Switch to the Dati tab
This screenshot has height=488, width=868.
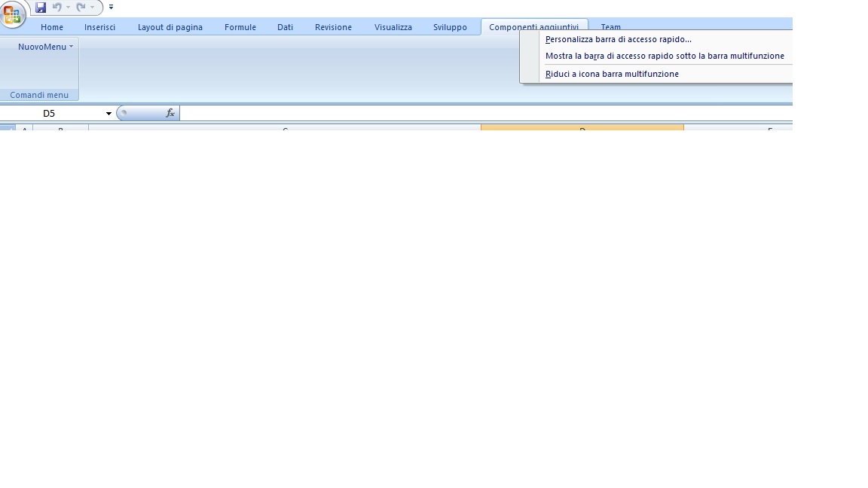click(285, 27)
